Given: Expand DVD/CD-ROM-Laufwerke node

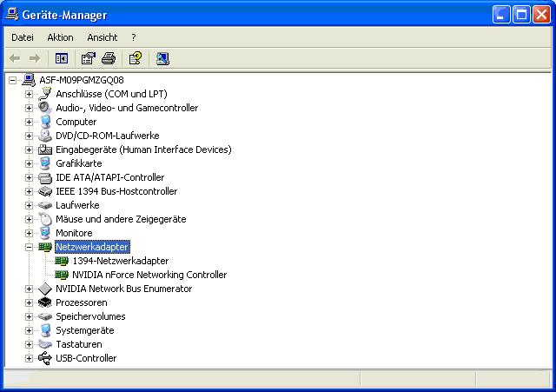Looking at the screenshot, I should click(x=29, y=136).
